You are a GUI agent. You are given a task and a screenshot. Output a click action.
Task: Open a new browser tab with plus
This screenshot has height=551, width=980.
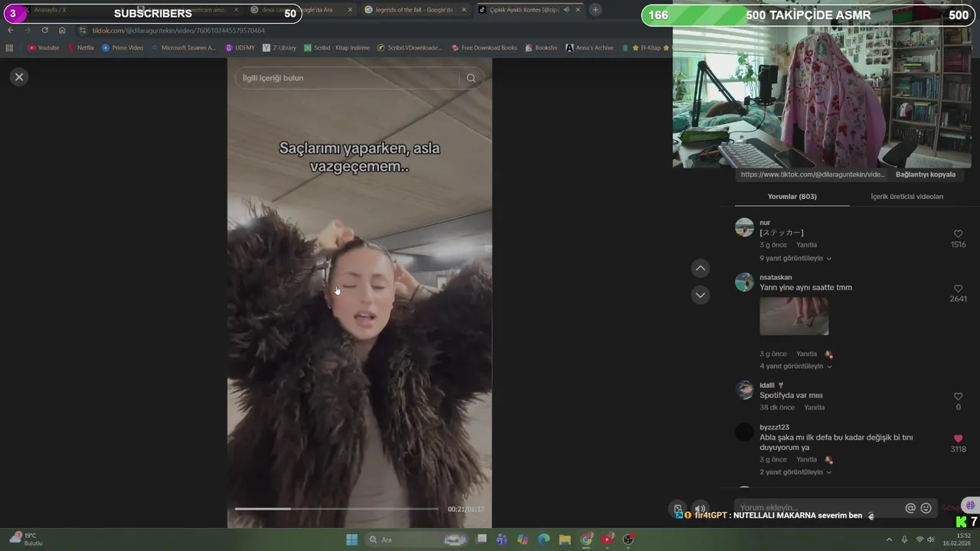pyautogui.click(x=595, y=10)
